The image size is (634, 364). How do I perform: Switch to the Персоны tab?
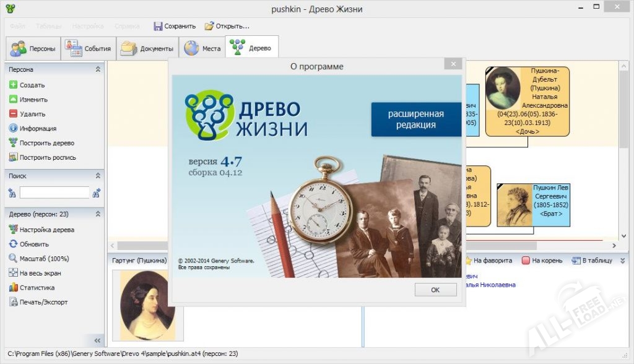(x=33, y=48)
